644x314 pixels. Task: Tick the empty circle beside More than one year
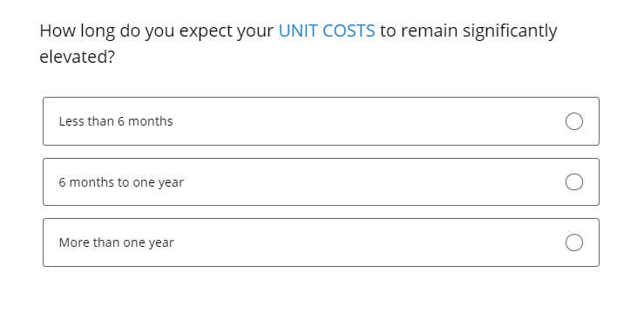[573, 242]
